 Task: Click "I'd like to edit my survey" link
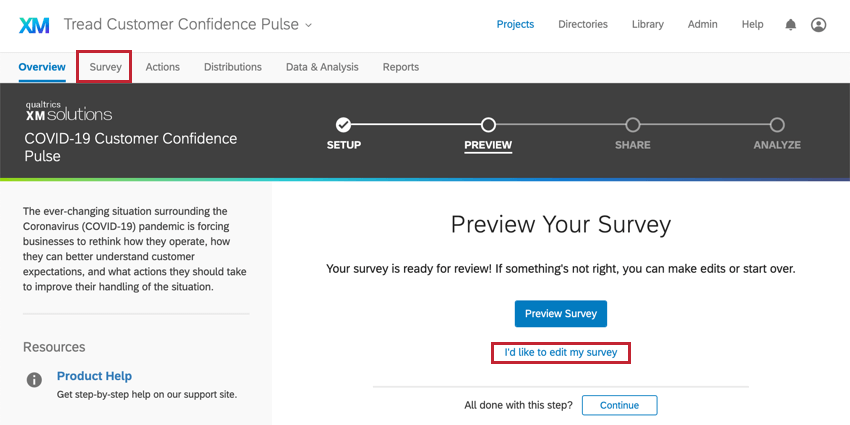click(561, 352)
